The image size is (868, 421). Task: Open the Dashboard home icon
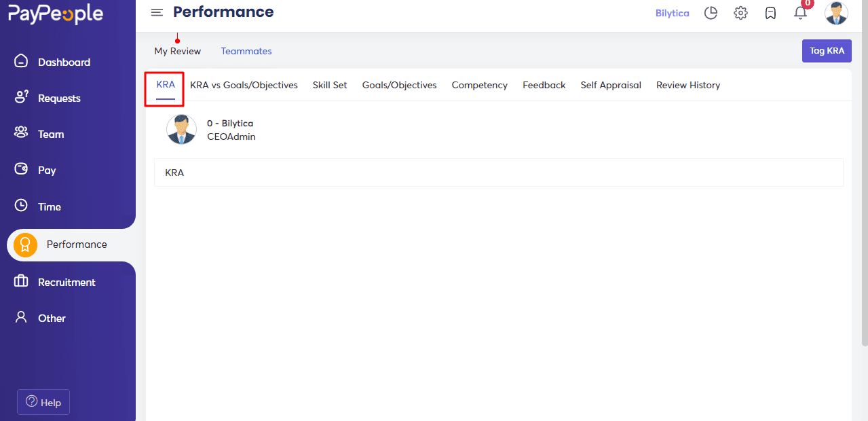21,61
